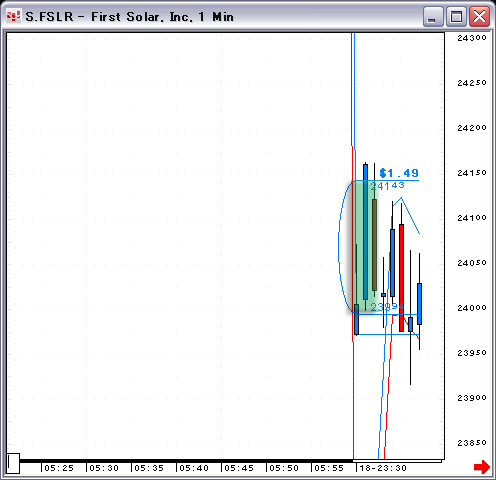Click the red arrow at bottom right

click(482, 467)
